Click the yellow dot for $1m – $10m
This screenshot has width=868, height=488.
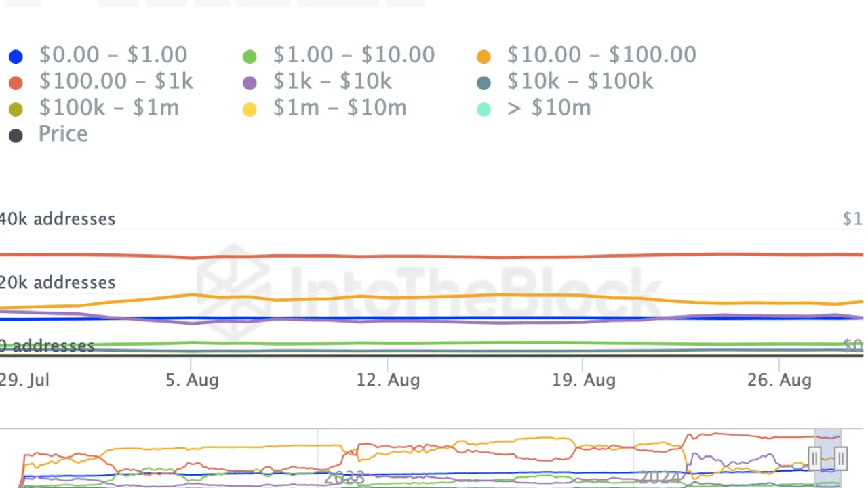click(x=250, y=110)
